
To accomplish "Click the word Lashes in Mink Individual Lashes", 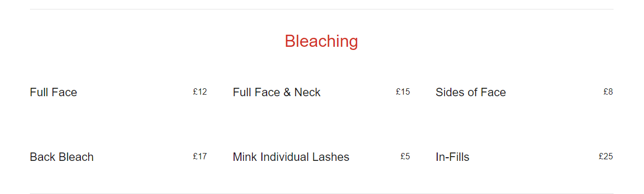I will coord(333,157).
